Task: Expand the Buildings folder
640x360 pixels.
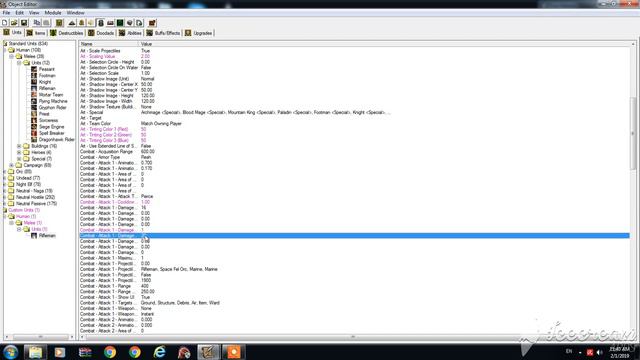Action: click(x=19, y=146)
